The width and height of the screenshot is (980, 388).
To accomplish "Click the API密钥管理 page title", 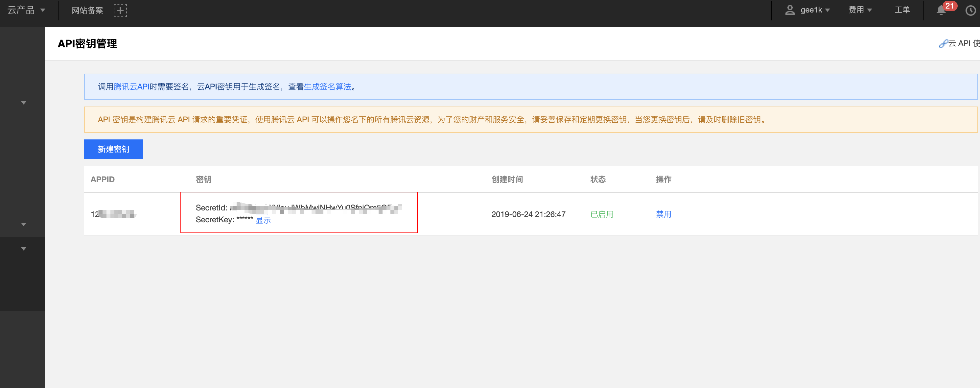I will point(87,44).
